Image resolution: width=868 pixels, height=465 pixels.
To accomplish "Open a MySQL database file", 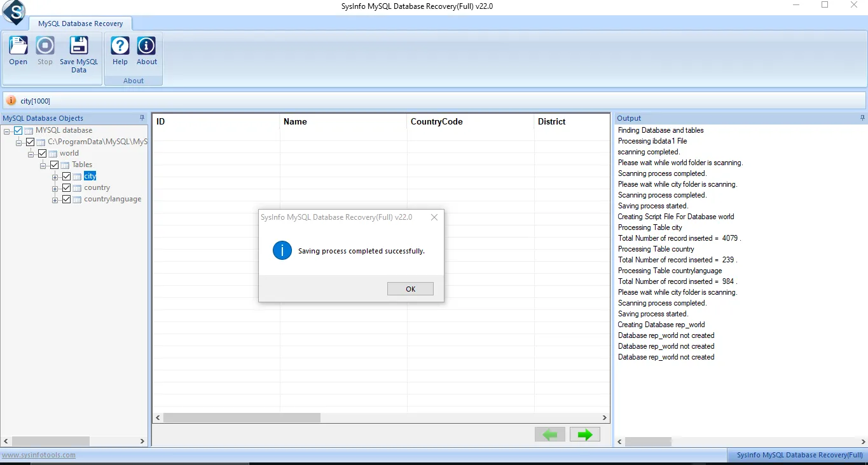I will click(18, 50).
